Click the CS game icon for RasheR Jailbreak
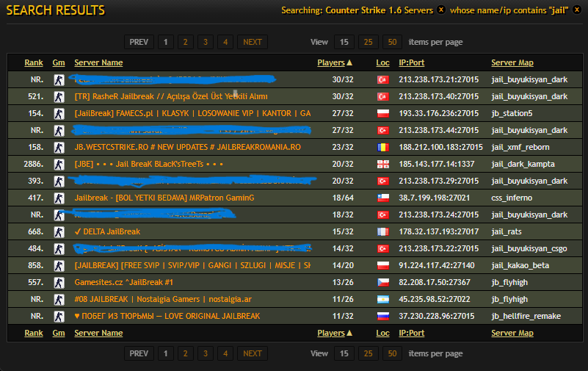 59,97
